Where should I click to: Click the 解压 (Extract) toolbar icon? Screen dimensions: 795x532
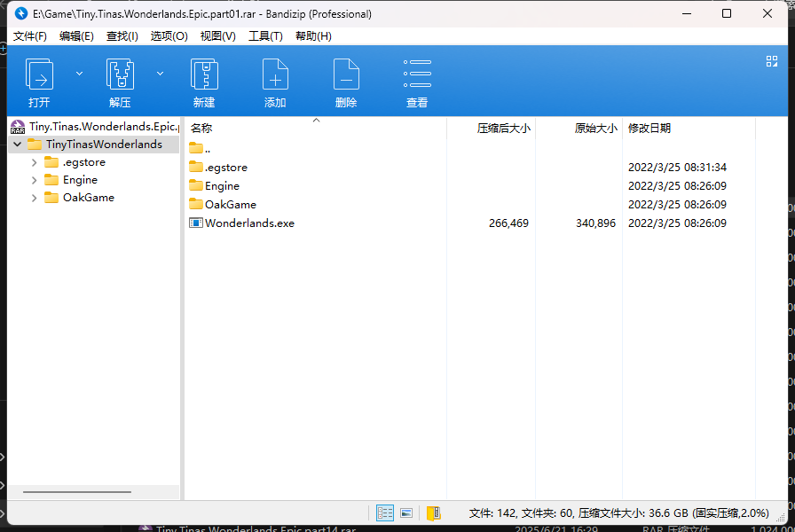point(120,75)
